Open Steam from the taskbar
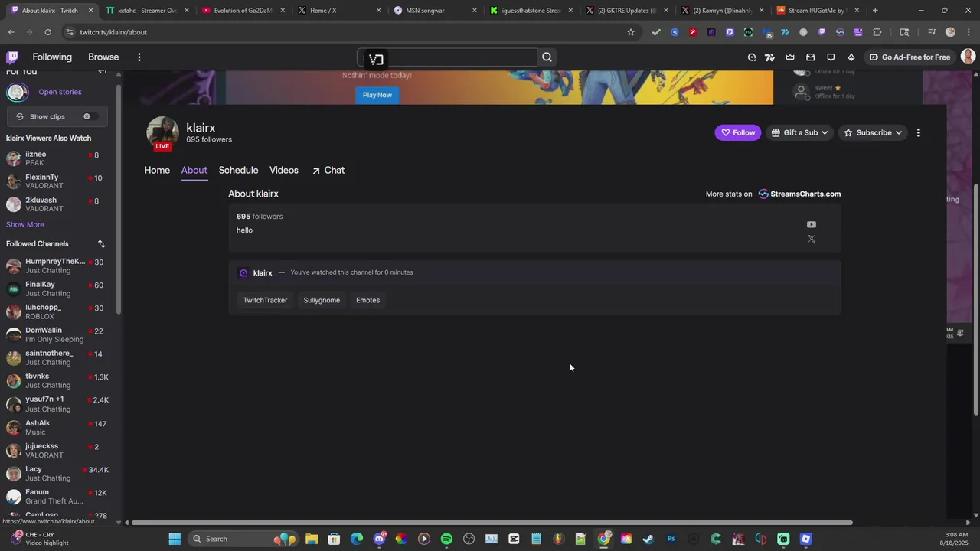980x551 pixels. (648, 539)
